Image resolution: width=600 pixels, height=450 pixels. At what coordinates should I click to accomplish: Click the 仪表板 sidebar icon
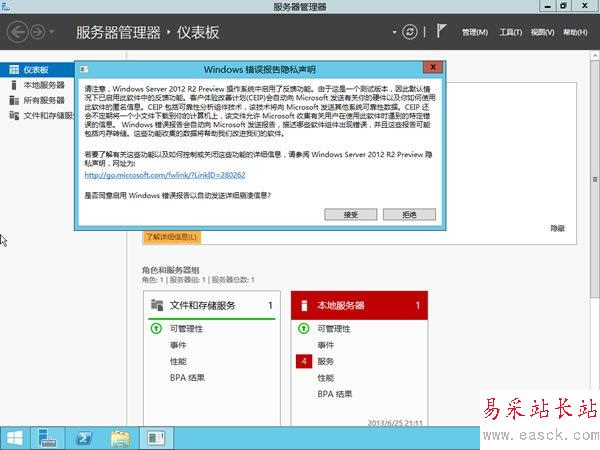14,70
